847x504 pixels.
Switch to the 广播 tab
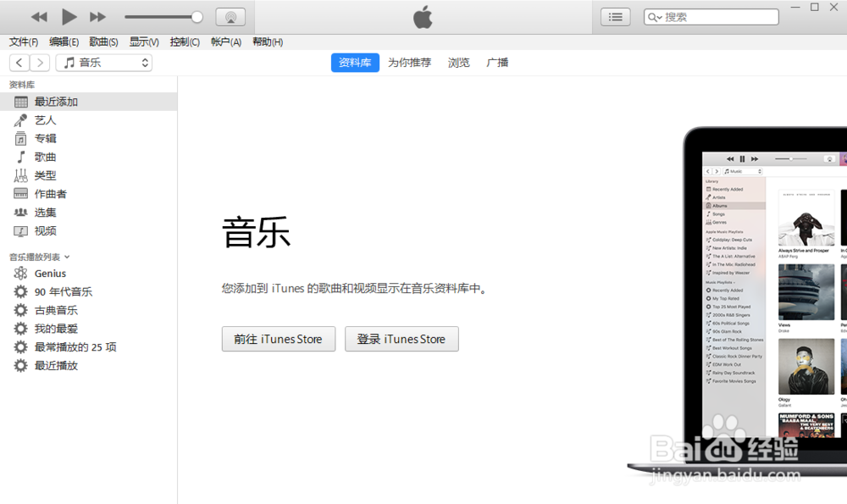[x=497, y=63]
